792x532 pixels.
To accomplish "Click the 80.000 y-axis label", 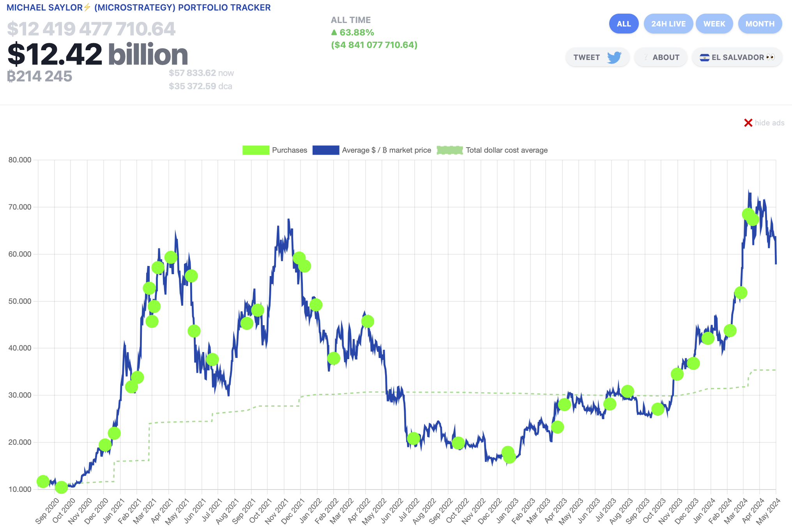I will click(20, 160).
